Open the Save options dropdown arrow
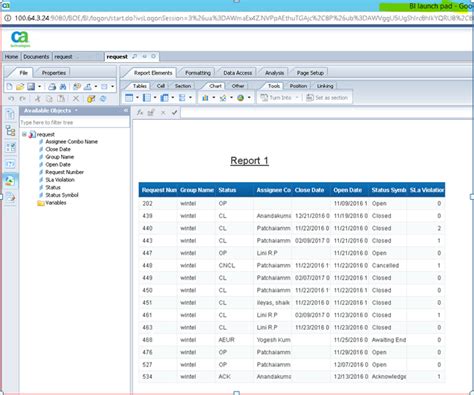This screenshot has width=474, height=395. pyautogui.click(x=39, y=87)
